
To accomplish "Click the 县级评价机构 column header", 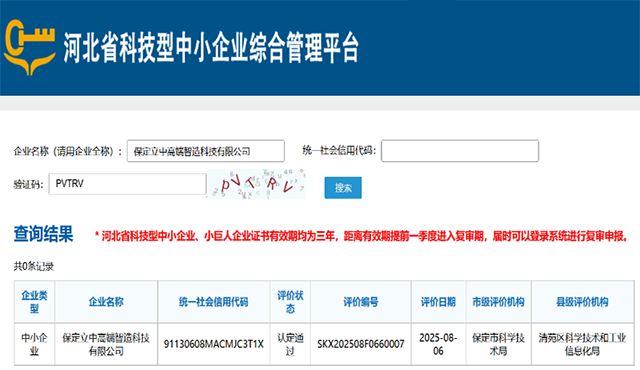I will (582, 302).
